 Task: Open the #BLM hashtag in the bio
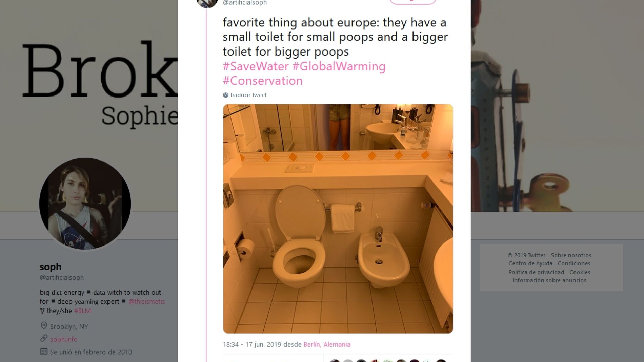[x=82, y=311]
